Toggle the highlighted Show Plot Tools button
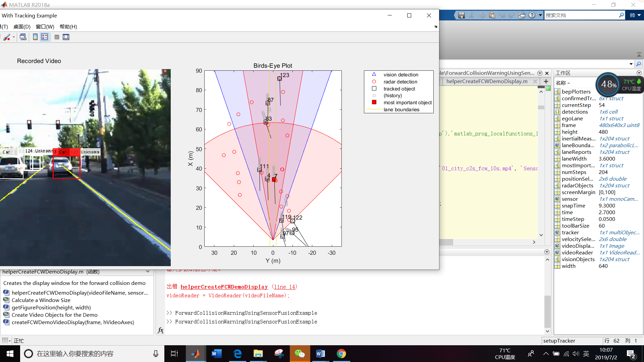 (45, 37)
